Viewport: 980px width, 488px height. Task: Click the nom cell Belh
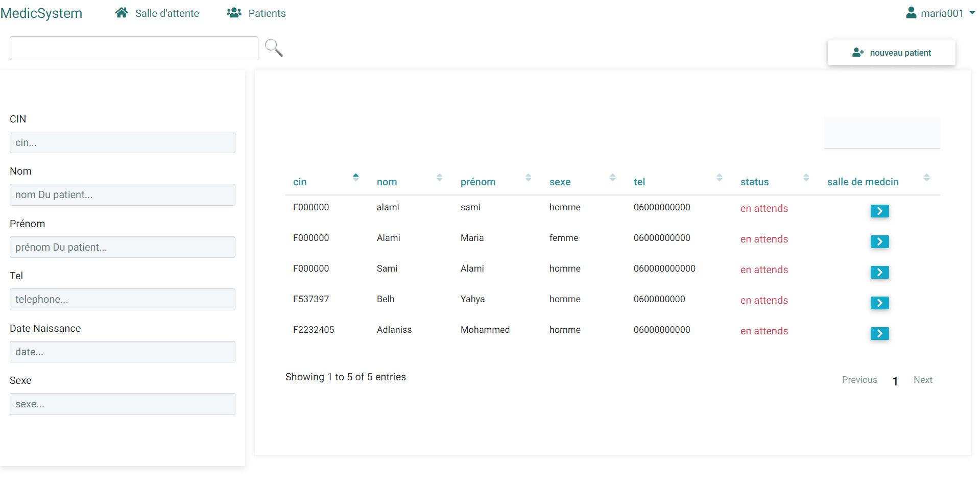point(386,299)
